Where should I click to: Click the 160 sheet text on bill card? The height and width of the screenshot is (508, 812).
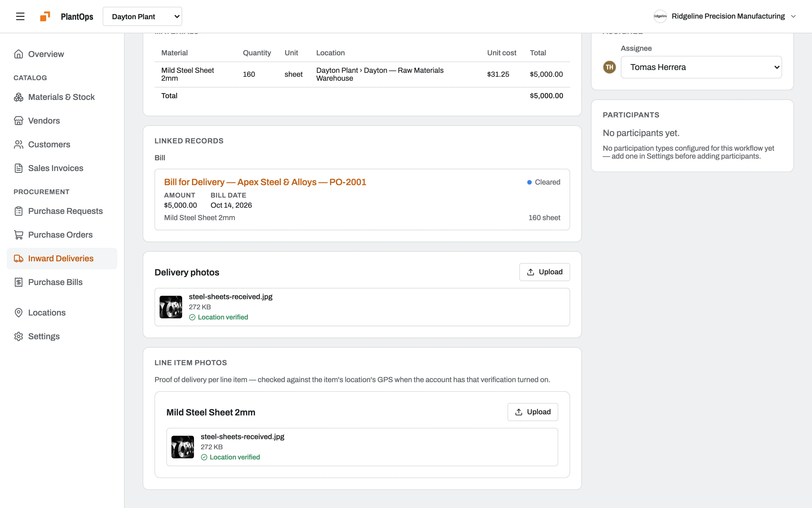(x=544, y=218)
